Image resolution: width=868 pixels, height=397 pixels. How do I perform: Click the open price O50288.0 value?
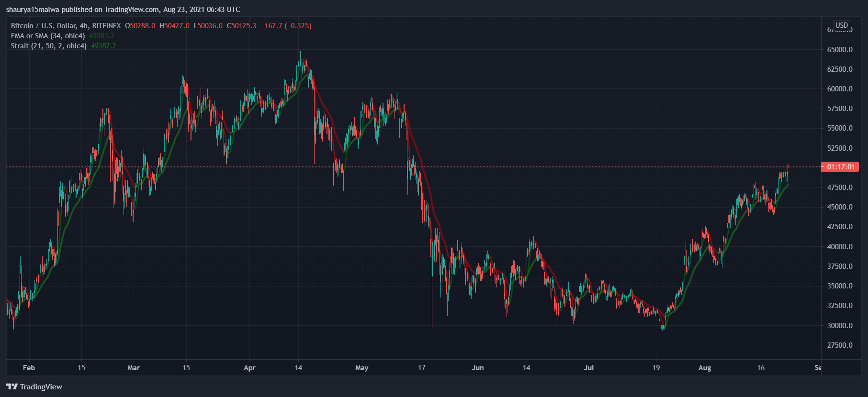140,26
